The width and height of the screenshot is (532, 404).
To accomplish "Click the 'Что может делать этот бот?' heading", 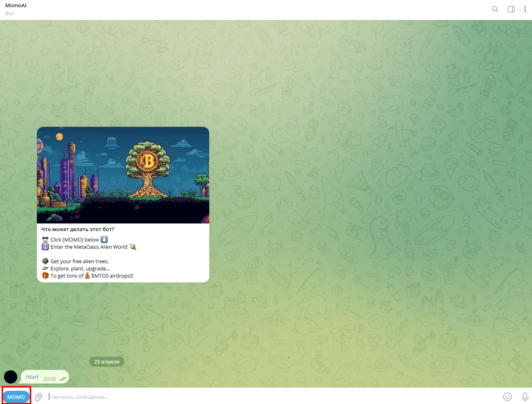I will tap(78, 229).
